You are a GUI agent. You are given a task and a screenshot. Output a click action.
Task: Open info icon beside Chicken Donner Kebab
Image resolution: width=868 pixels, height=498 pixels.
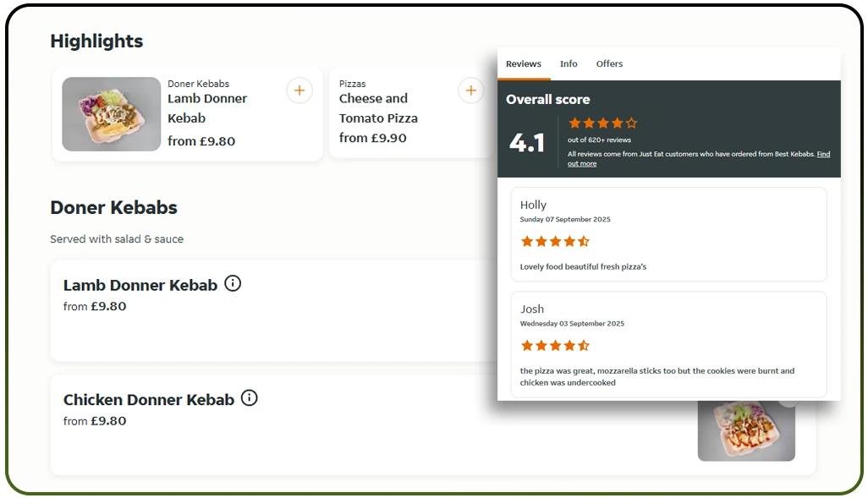tap(250, 398)
